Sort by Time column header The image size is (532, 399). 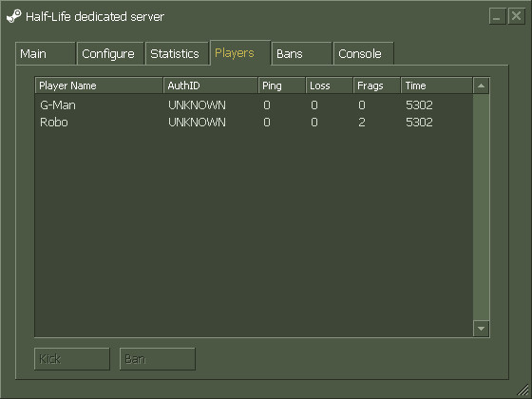(x=437, y=85)
